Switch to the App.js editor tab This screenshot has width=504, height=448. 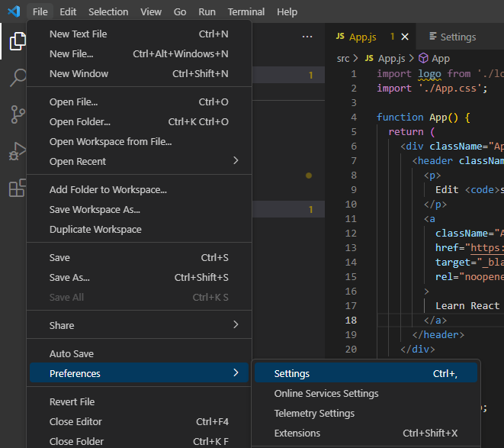coord(371,37)
